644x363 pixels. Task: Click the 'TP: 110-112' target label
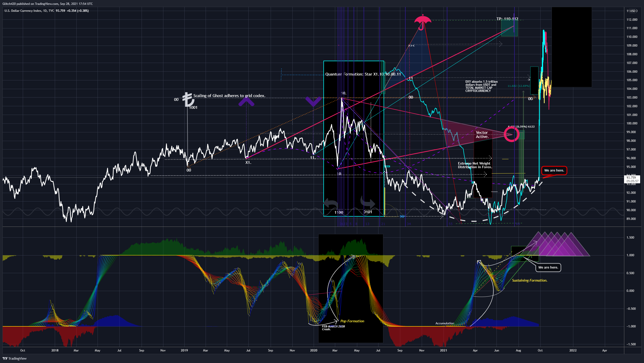507,19
